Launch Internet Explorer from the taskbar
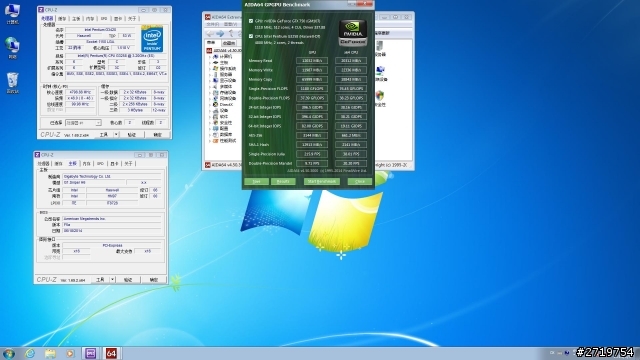Image resolution: width=640 pixels, height=360 pixels. 30,353
